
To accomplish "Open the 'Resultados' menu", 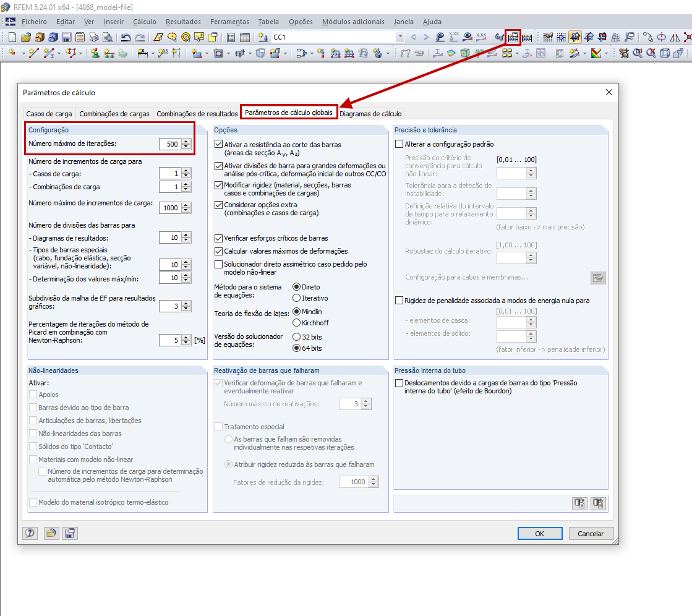I will (x=183, y=22).
